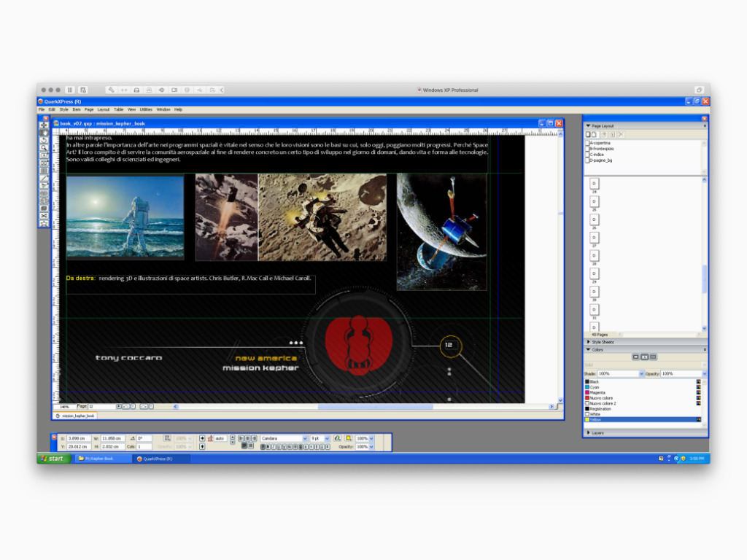
Task: Click page 24 thumbnail in Page Layout
Action: 594,184
